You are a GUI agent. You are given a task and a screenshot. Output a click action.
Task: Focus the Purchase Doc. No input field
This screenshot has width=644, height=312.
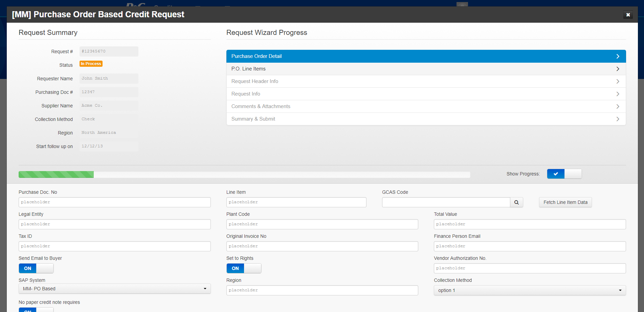(114, 202)
